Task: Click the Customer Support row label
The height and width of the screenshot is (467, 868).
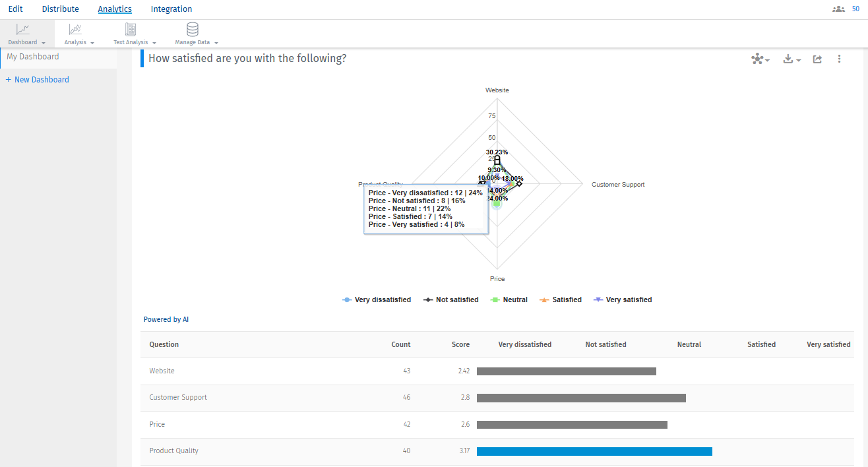Action: (178, 398)
